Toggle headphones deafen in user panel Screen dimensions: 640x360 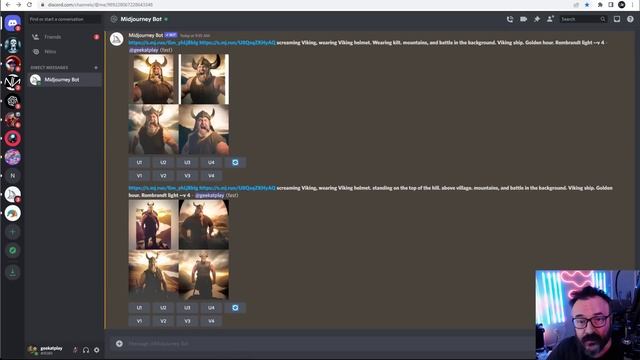point(86,350)
